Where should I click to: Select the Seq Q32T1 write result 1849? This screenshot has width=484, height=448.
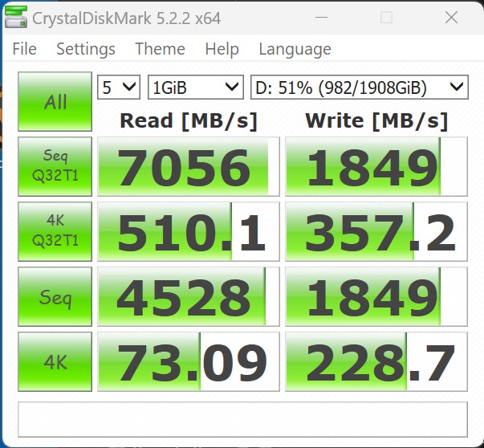point(376,167)
